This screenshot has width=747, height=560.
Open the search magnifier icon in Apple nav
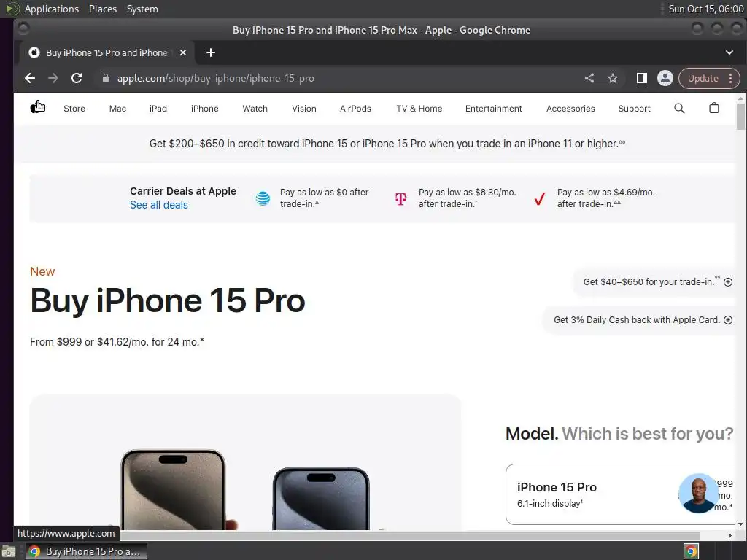tap(679, 109)
